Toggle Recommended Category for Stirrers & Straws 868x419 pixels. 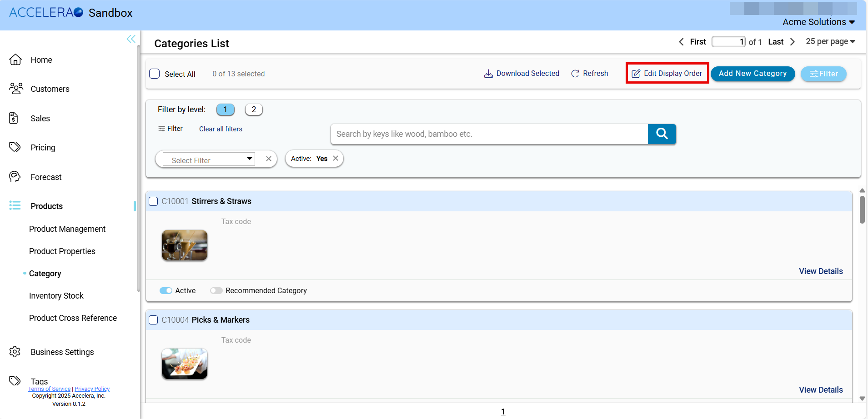tap(216, 291)
